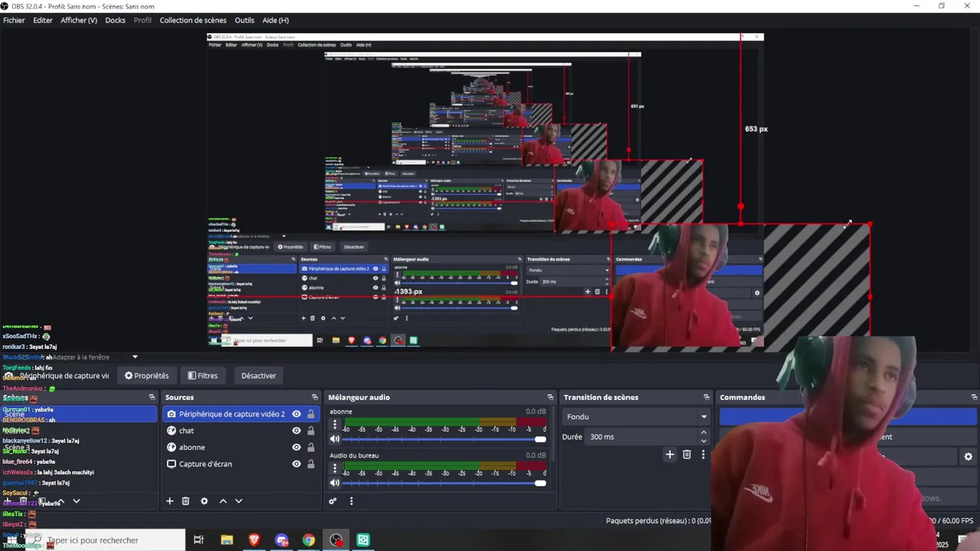Open the abonne channel options menu

[335, 424]
